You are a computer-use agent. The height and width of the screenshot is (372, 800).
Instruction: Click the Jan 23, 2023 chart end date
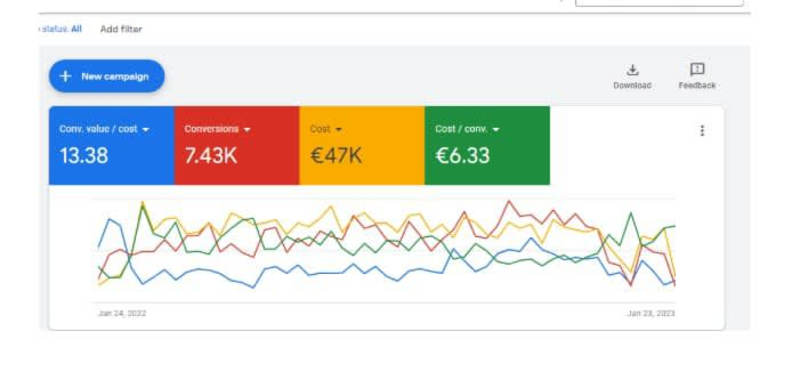651,313
